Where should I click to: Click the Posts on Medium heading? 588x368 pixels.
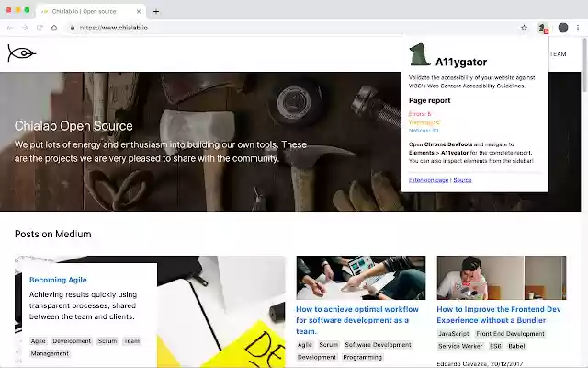(53, 234)
